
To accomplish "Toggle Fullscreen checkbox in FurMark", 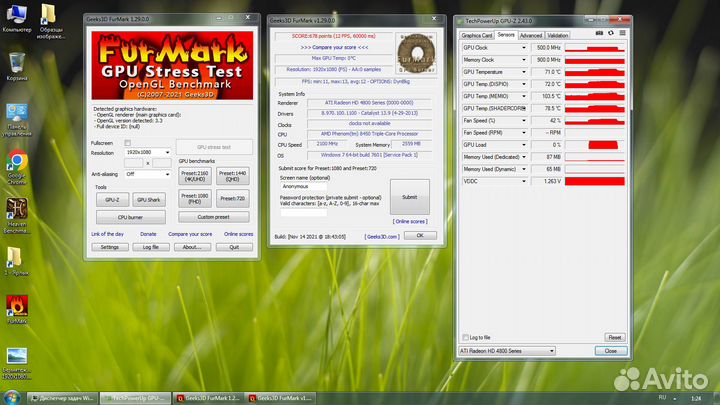I will 128,143.
